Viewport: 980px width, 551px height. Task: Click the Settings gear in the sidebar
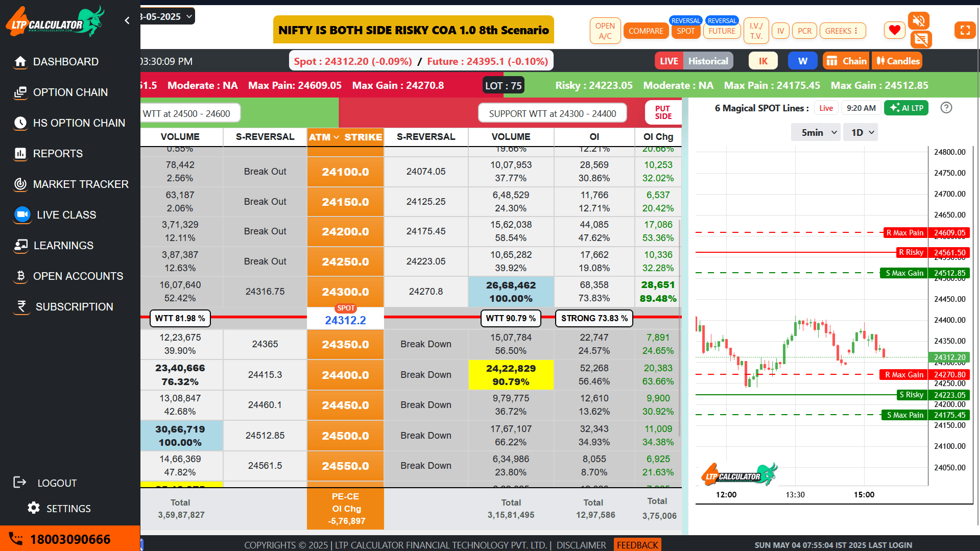pyautogui.click(x=59, y=508)
